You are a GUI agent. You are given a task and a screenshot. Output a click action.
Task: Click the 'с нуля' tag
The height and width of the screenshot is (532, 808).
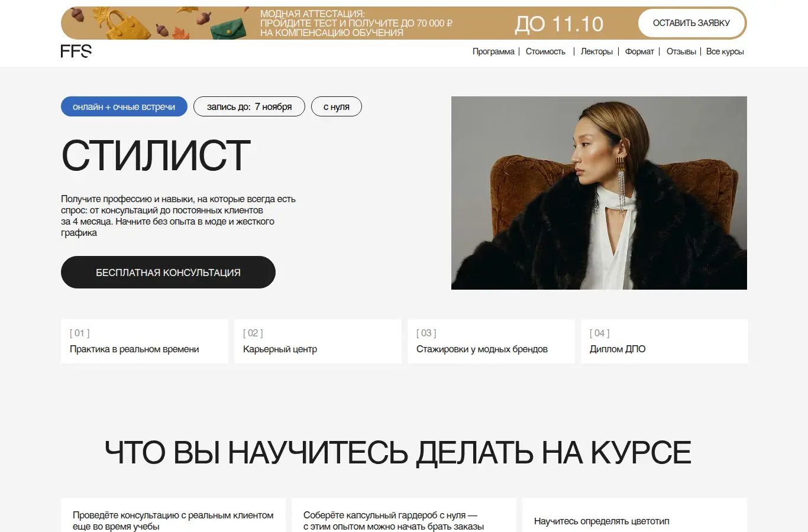(x=336, y=106)
